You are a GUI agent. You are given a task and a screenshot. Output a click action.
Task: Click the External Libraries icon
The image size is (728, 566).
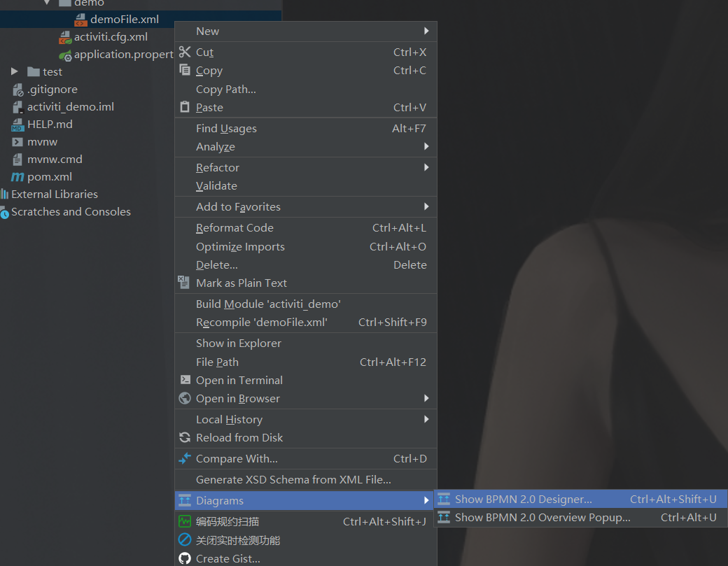tap(5, 194)
